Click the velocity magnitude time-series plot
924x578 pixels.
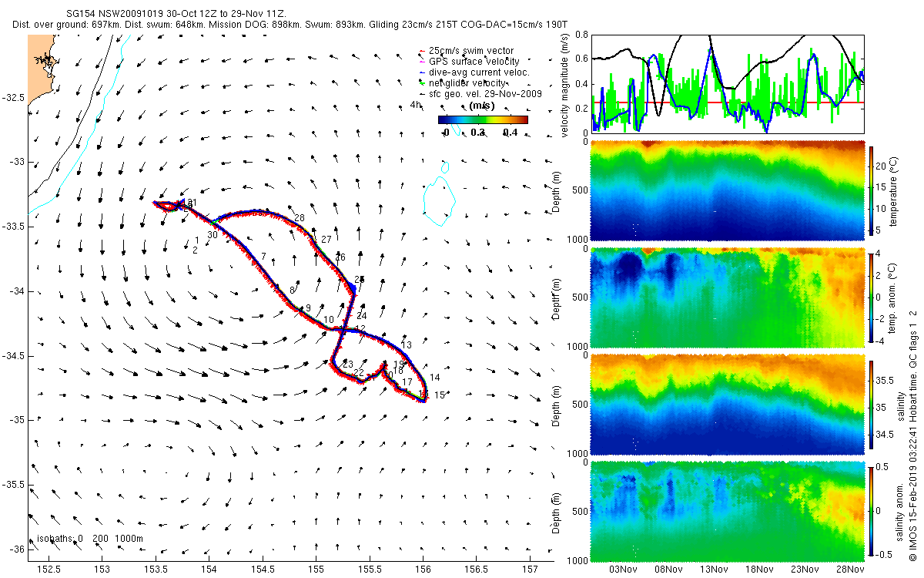coord(728,83)
